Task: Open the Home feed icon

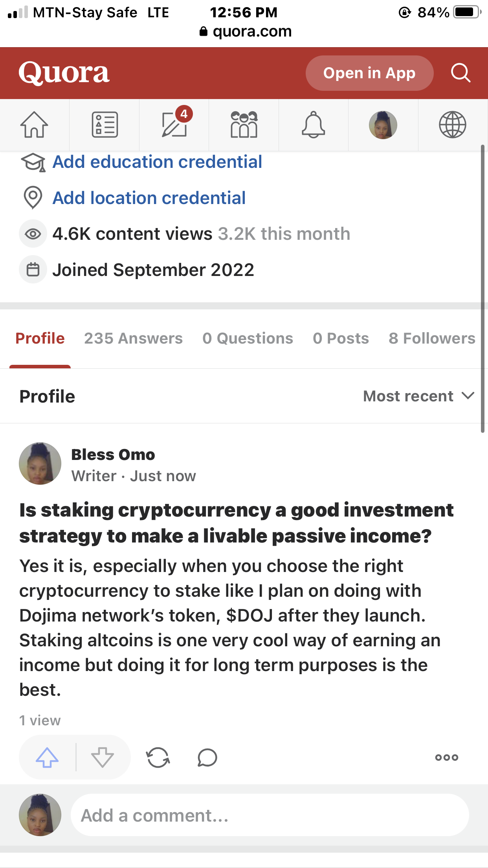Action: pyautogui.click(x=34, y=125)
